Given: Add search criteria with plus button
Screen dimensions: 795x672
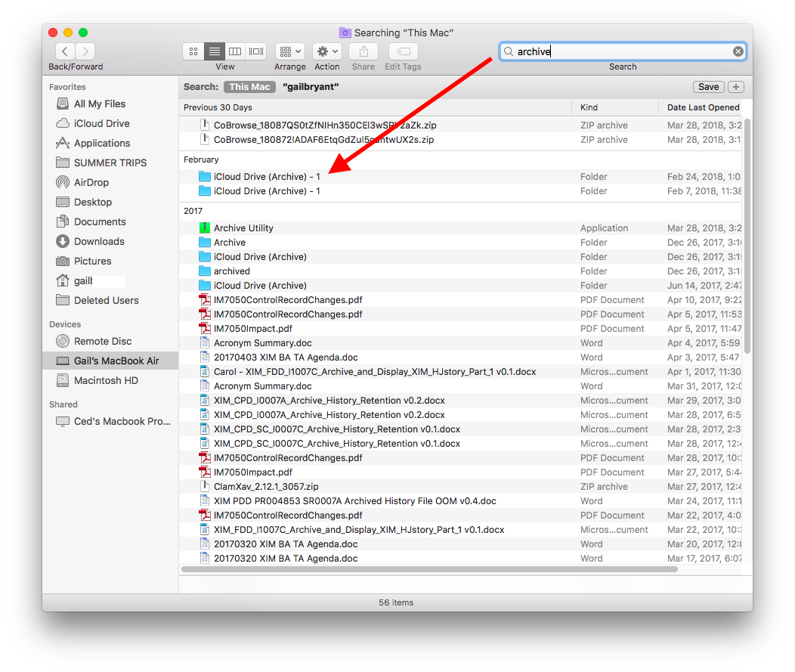Looking at the screenshot, I should (x=736, y=87).
